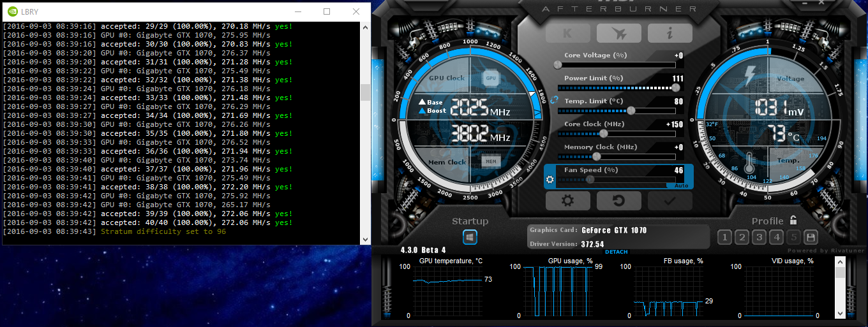Click the Fan Speed value field 46
Image resolution: width=868 pixels, height=327 pixels.
679,170
